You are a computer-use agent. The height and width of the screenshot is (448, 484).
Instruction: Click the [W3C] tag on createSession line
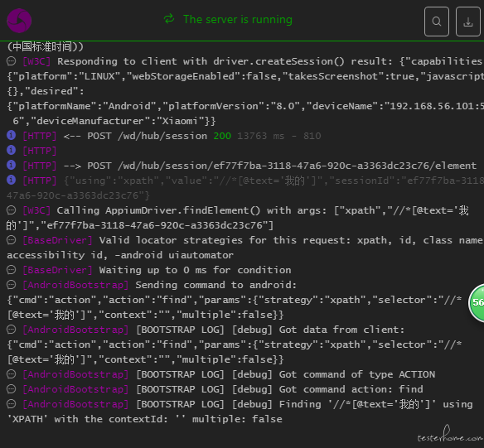[36, 61]
